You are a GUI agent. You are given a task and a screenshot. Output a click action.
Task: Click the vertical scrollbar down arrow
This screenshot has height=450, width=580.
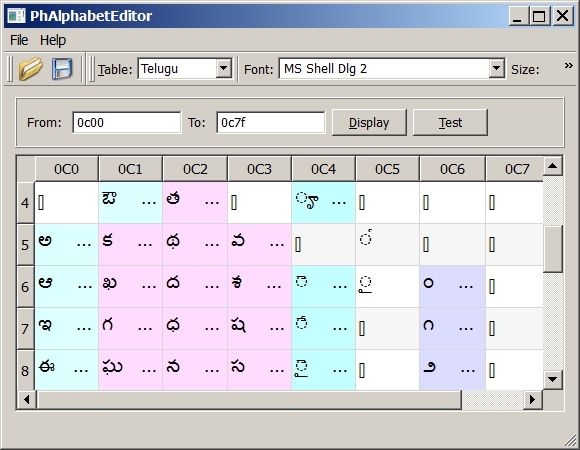[553, 379]
